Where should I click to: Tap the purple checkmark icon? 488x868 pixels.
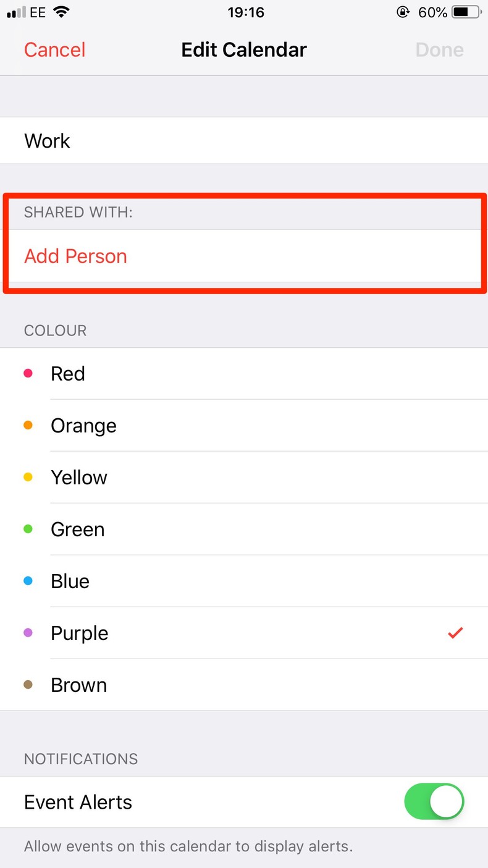pyautogui.click(x=455, y=633)
